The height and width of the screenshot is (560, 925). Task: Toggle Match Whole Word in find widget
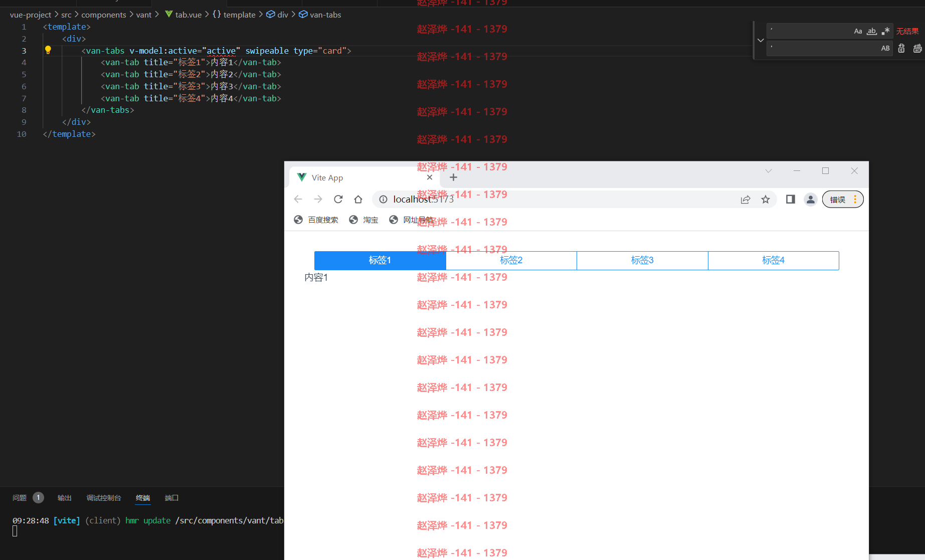point(872,31)
